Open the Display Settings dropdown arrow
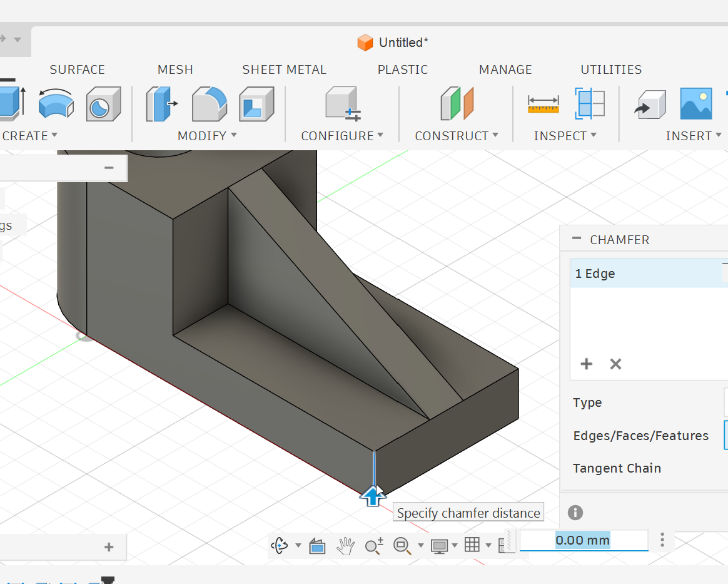The width and height of the screenshot is (728, 584). [455, 545]
